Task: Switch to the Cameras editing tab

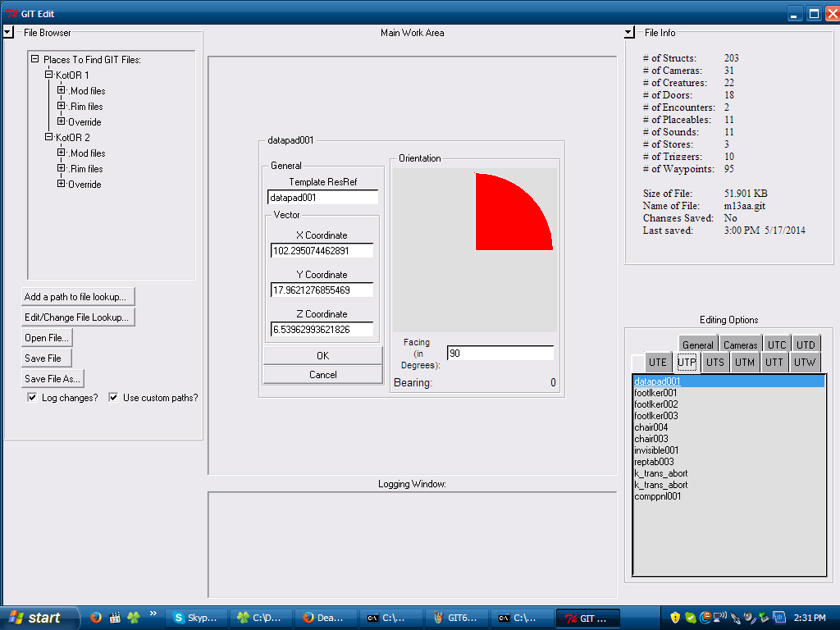Action: (741, 345)
